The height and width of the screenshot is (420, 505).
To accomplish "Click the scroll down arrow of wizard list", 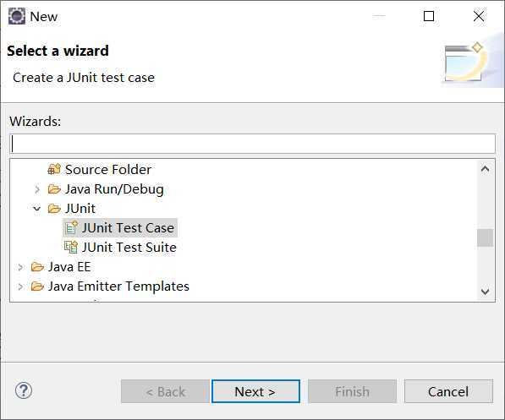I will [x=485, y=292].
